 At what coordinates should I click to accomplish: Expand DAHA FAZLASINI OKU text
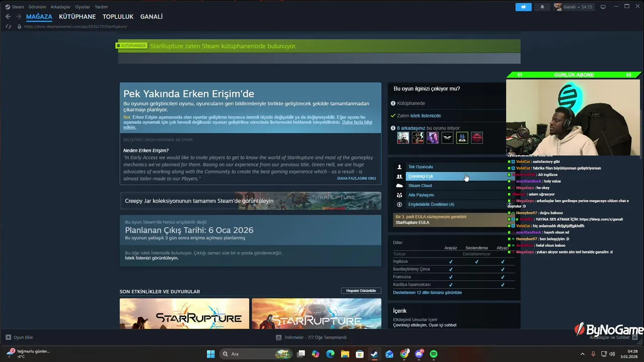pos(356,178)
